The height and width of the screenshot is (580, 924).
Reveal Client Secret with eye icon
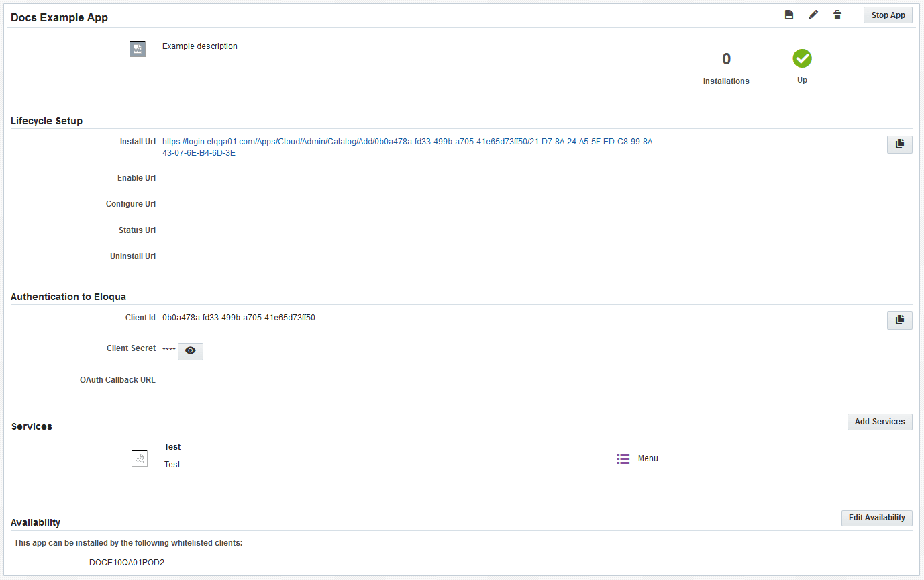(x=191, y=351)
